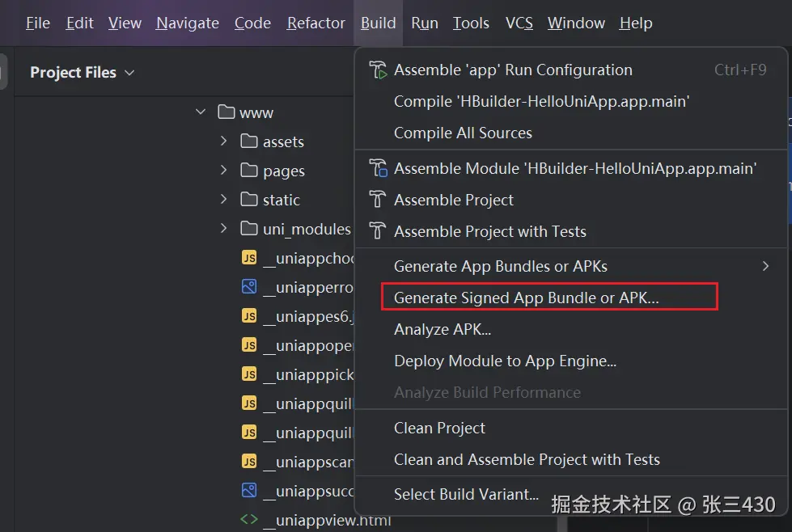Choose Compile 'HBuilder-HelloUniApp.app.main'
The width and height of the screenshot is (792, 532).
point(571,101)
